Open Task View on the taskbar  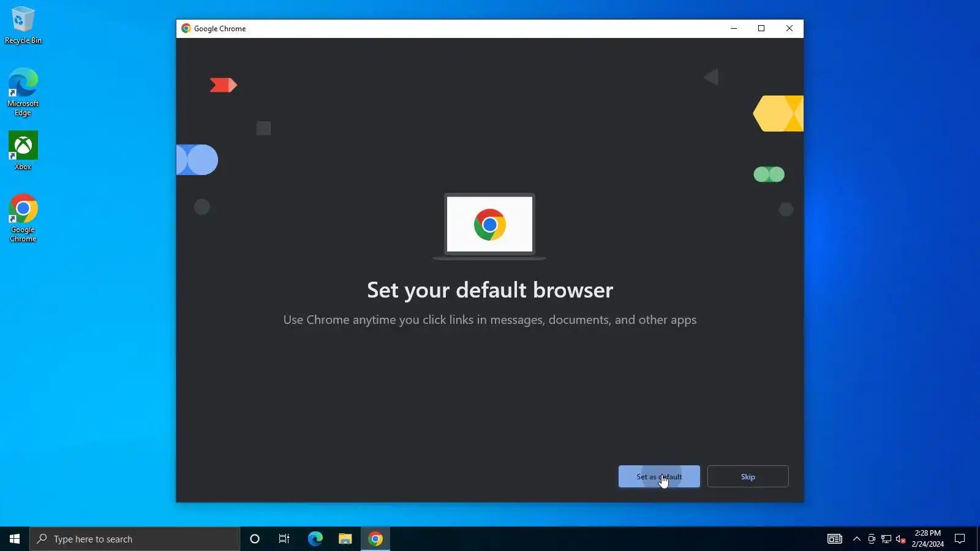[284, 539]
